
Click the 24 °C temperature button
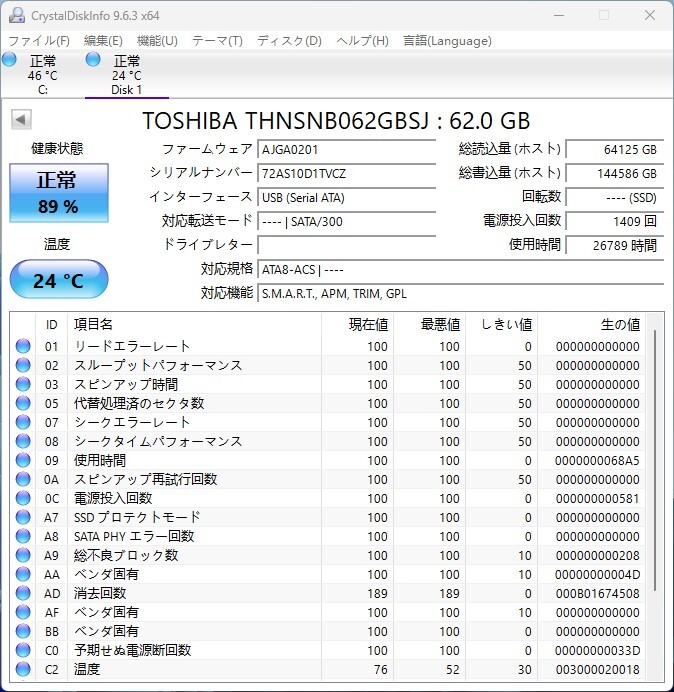(x=59, y=280)
